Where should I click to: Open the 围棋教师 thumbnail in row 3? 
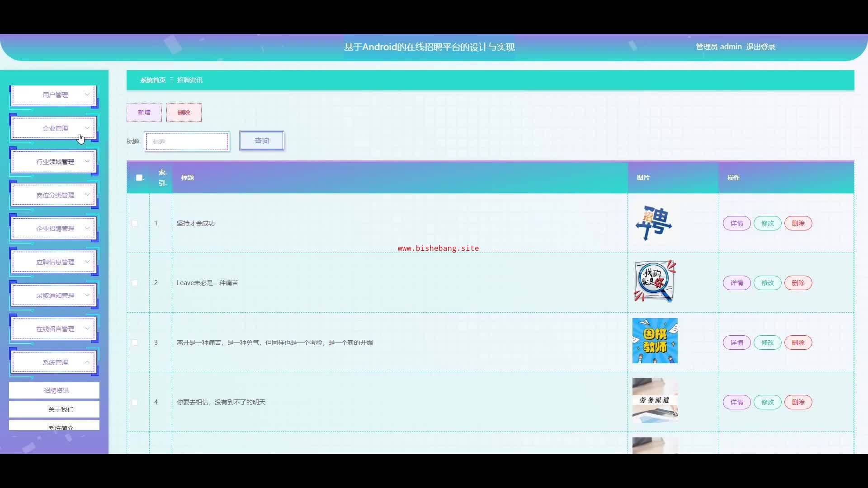coord(655,341)
